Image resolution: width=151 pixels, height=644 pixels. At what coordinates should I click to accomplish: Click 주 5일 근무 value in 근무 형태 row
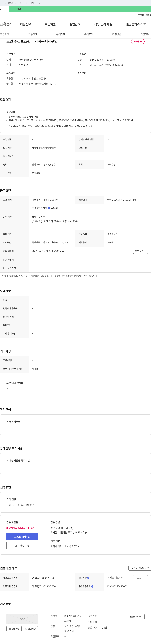point(113,234)
